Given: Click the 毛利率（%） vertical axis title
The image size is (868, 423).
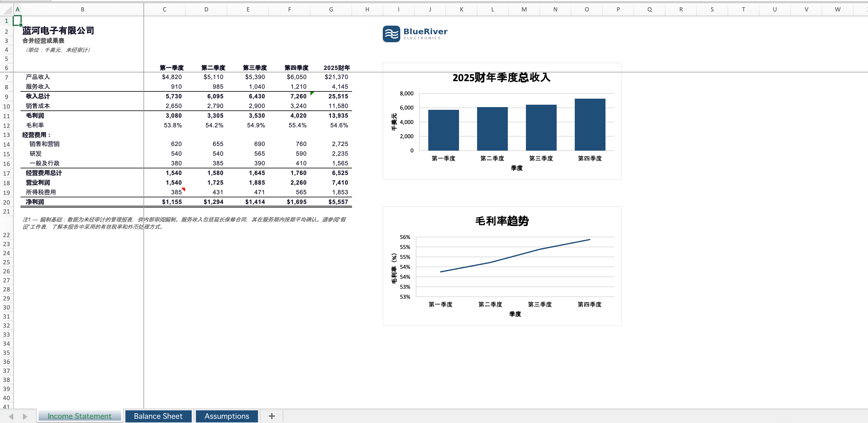Looking at the screenshot, I should coord(394,269).
